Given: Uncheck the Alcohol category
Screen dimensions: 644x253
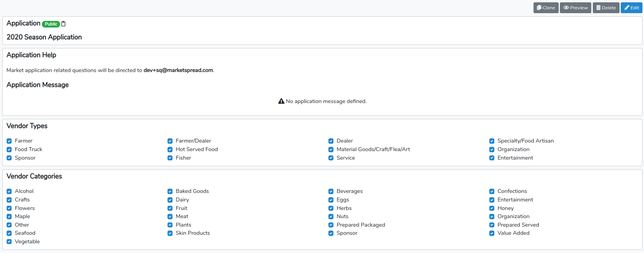Looking at the screenshot, I should (9, 191).
